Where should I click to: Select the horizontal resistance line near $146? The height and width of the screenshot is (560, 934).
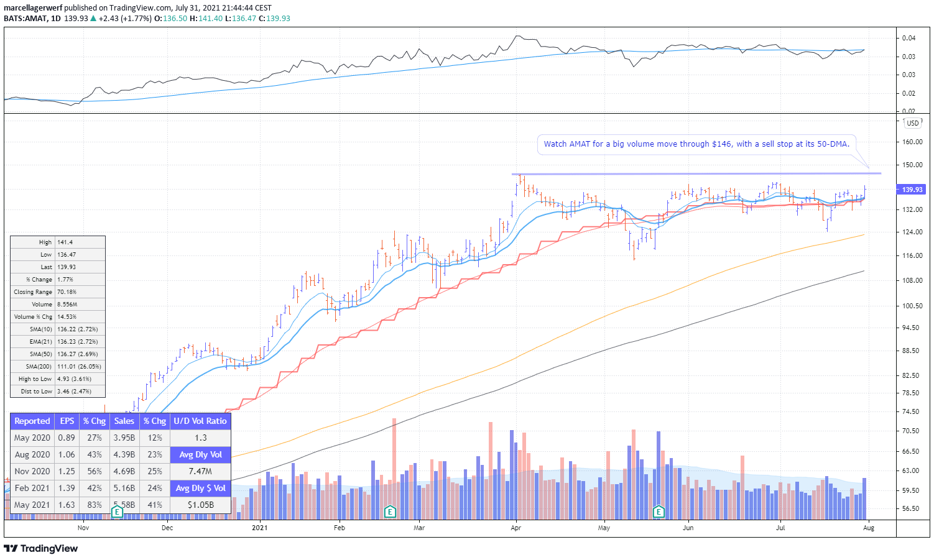click(696, 173)
